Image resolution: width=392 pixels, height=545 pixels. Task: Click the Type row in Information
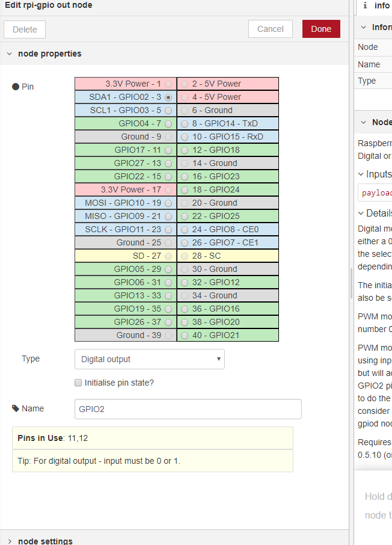[373, 81]
